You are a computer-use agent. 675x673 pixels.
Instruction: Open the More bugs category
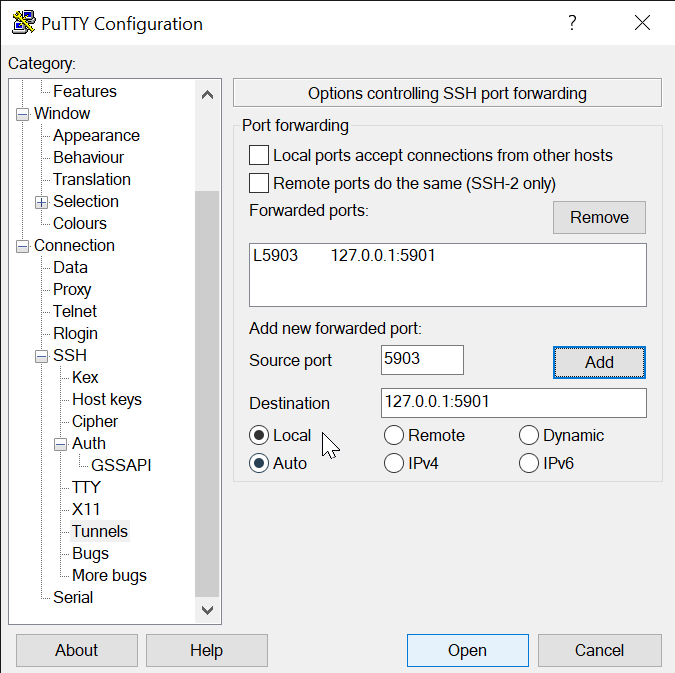point(109,575)
